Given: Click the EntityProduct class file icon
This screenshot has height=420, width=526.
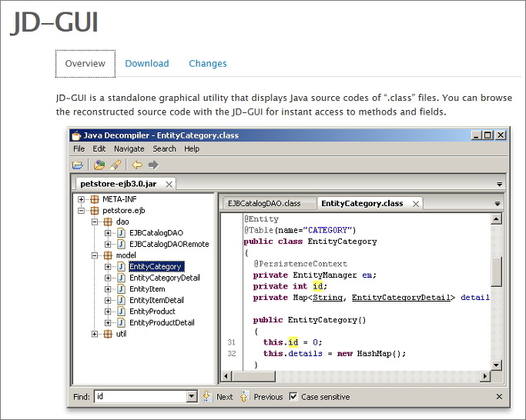Looking at the screenshot, I should (121, 311).
